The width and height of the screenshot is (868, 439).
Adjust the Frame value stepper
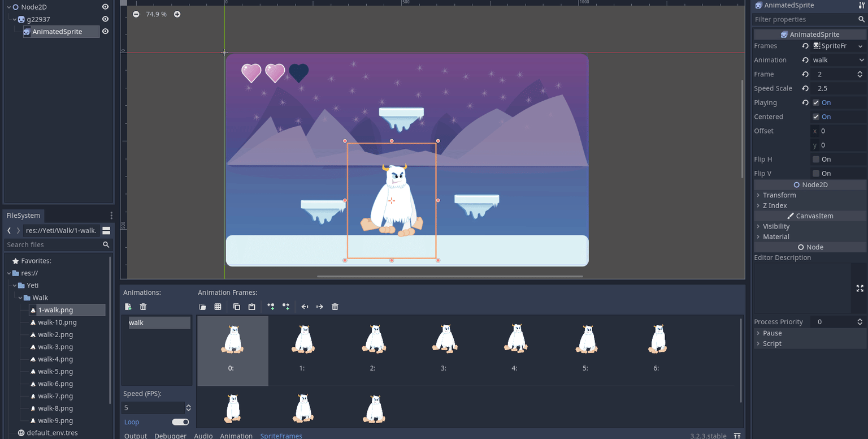click(860, 74)
